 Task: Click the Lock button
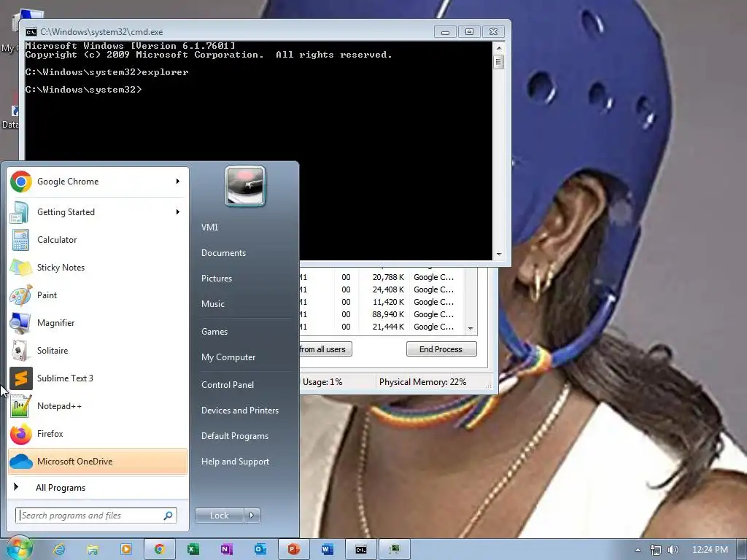[219, 516]
